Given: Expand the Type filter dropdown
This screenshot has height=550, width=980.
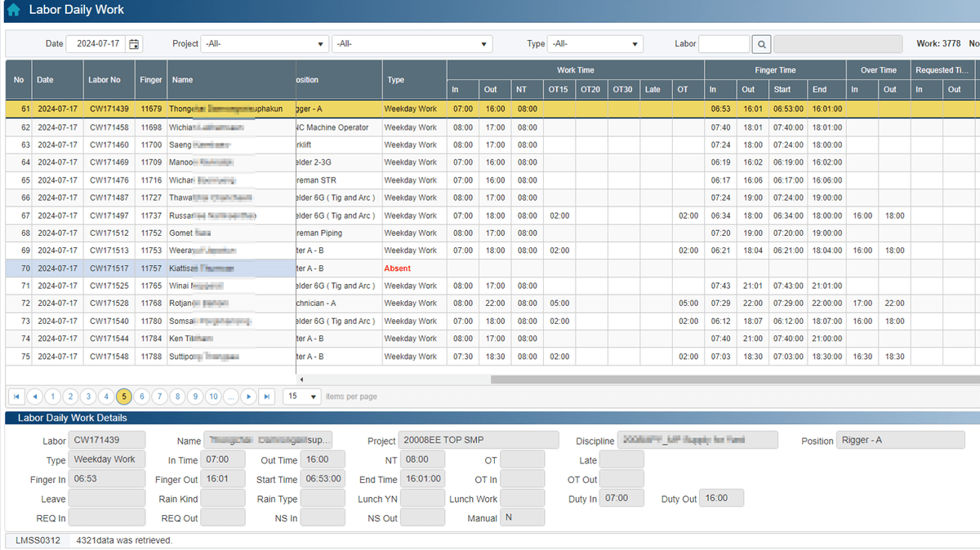Looking at the screenshot, I should pyautogui.click(x=595, y=44).
